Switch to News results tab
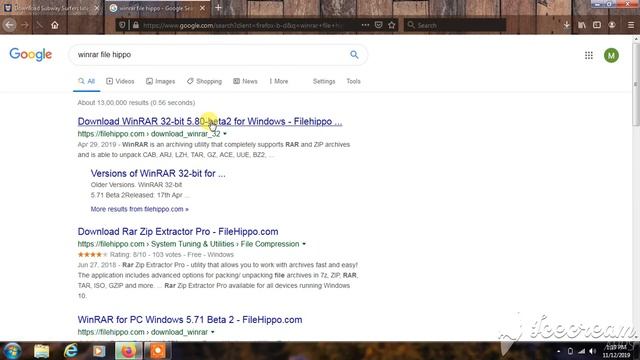The height and width of the screenshot is (360, 640). [x=245, y=81]
